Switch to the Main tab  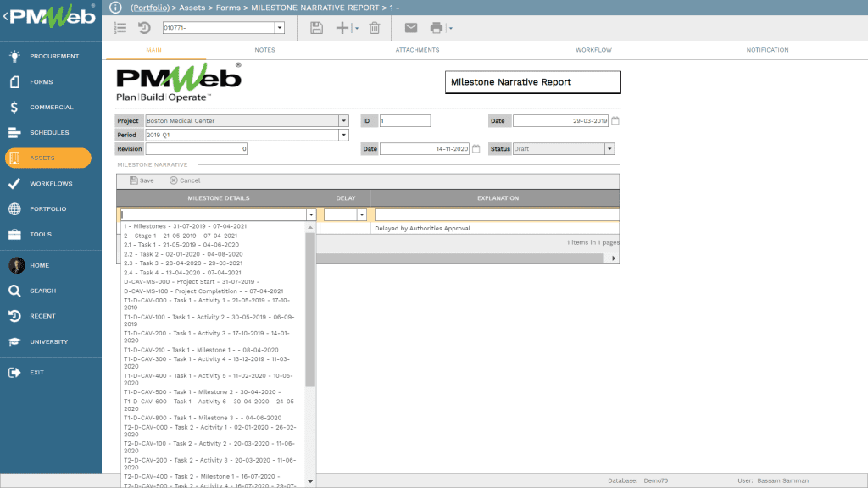click(154, 50)
